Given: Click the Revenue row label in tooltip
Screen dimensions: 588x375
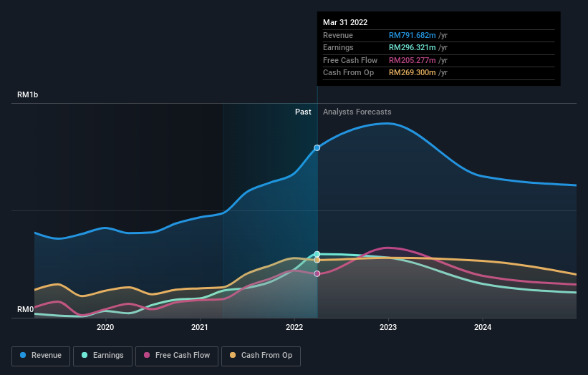Looking at the screenshot, I should tap(338, 35).
